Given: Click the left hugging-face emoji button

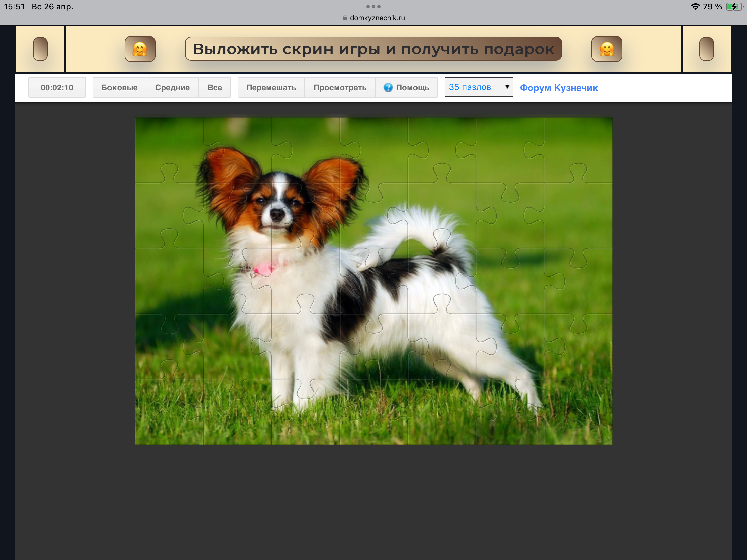Looking at the screenshot, I should (140, 49).
